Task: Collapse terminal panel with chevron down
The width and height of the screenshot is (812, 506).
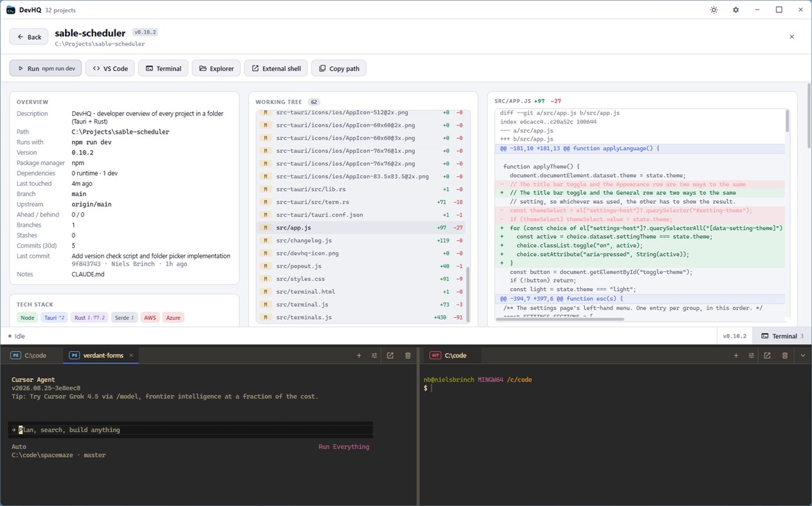Action: (x=803, y=356)
